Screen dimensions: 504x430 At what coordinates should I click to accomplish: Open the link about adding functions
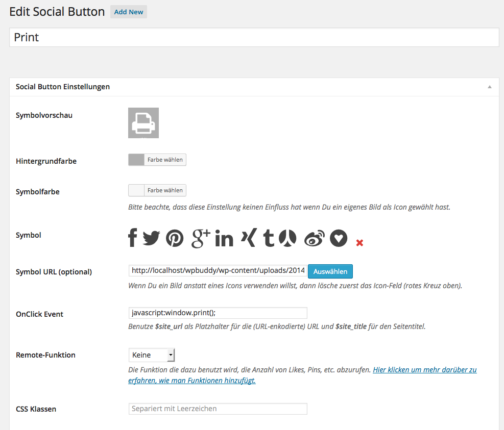tap(424, 370)
